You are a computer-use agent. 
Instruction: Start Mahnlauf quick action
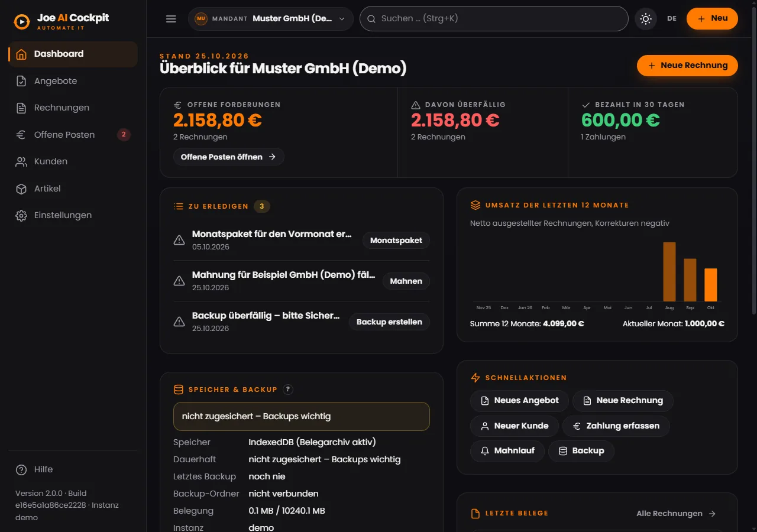click(x=507, y=451)
